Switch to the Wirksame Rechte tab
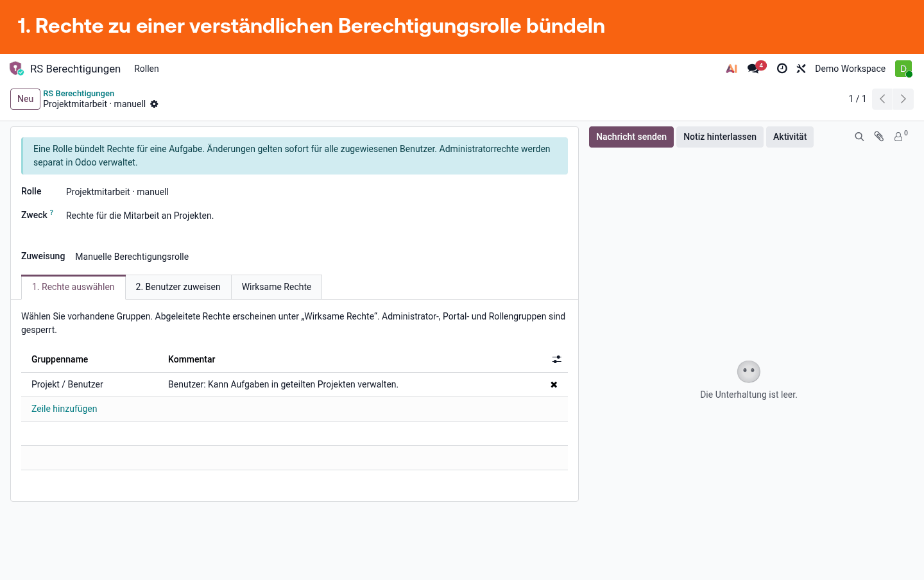Viewport: 924px width, 580px height. 277,287
